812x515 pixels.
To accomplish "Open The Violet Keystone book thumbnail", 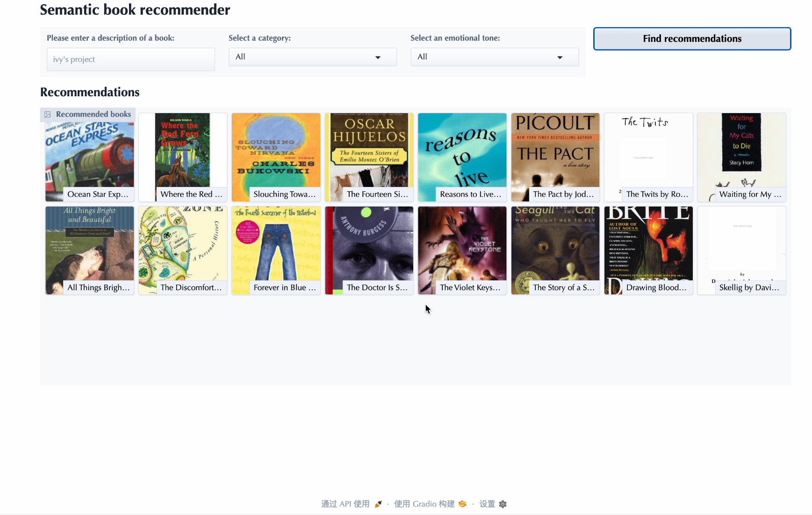I will click(462, 250).
